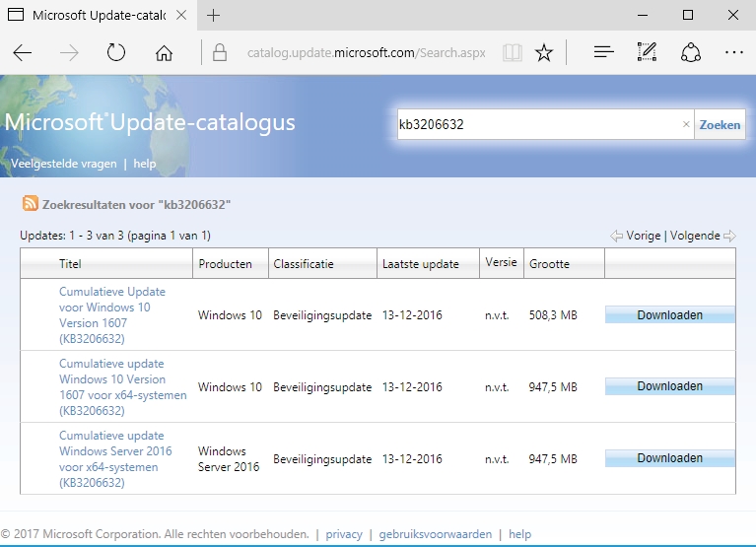This screenshot has width=756, height=547.
Task: Make a Web Note pen icon
Action: 647,53
